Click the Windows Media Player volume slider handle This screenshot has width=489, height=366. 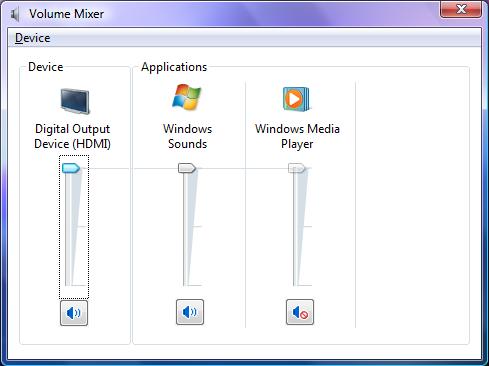297,168
